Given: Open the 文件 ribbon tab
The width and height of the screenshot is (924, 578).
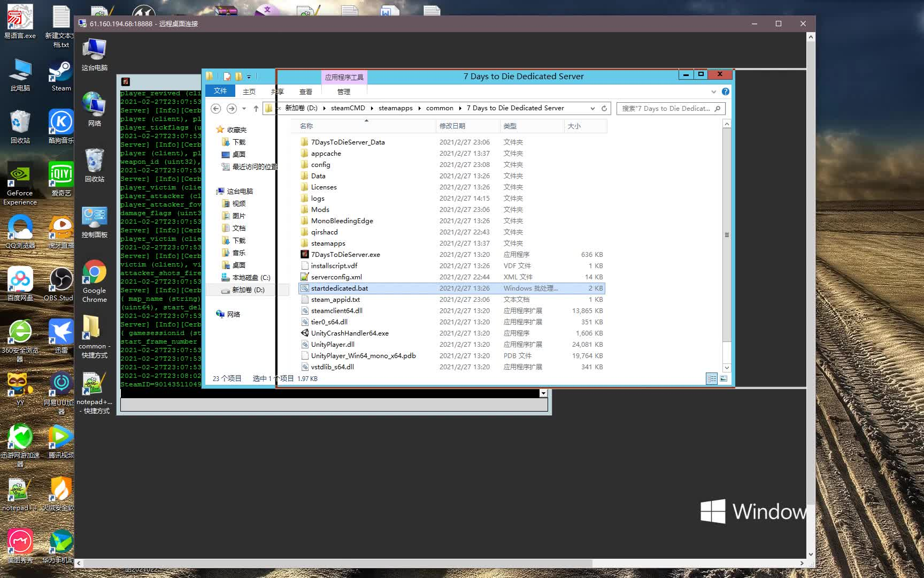Looking at the screenshot, I should [220, 91].
